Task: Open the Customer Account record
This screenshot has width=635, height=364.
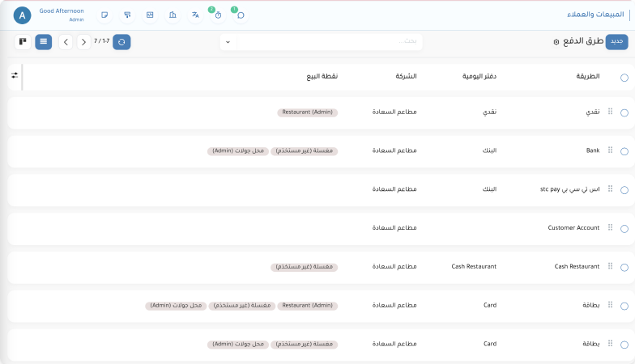Action: [x=573, y=228]
